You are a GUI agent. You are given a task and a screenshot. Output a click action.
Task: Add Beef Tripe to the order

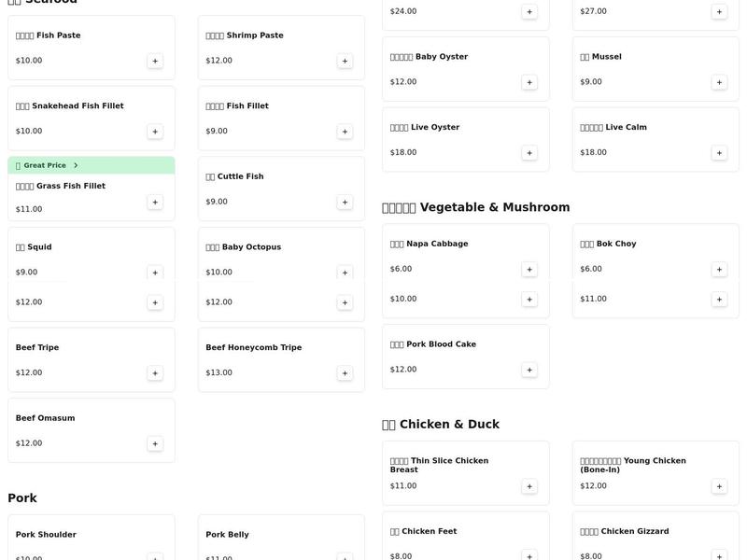coord(153,371)
